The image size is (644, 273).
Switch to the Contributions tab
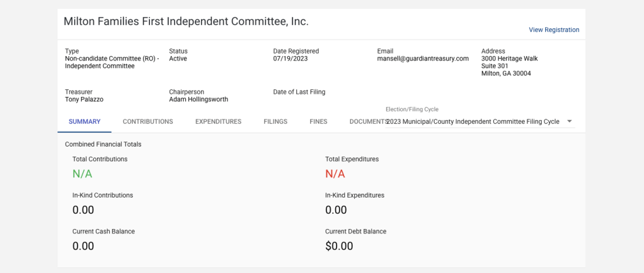147,121
